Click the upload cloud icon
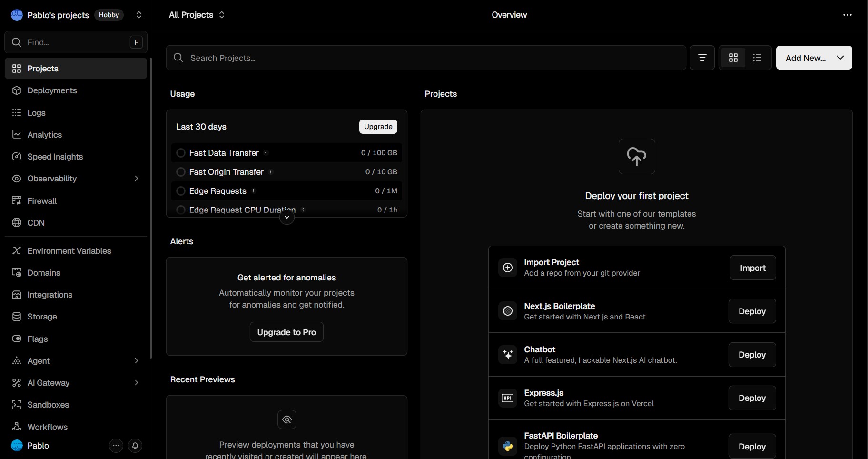 637,156
